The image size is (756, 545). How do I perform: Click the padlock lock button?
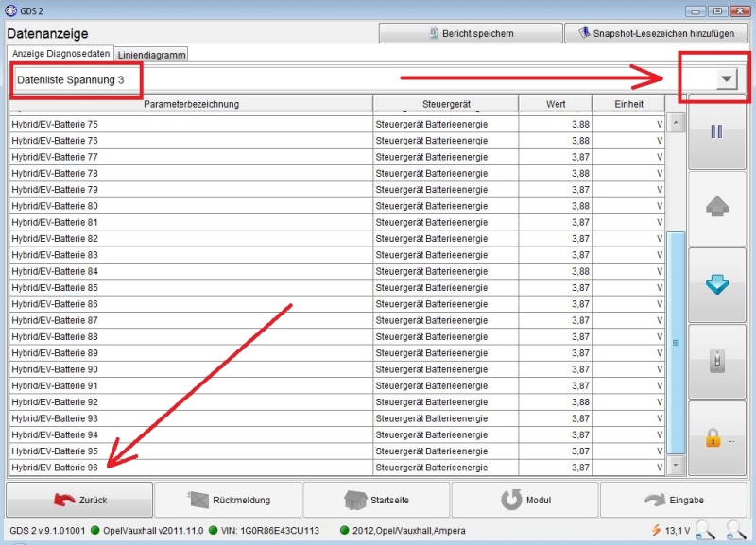click(715, 438)
